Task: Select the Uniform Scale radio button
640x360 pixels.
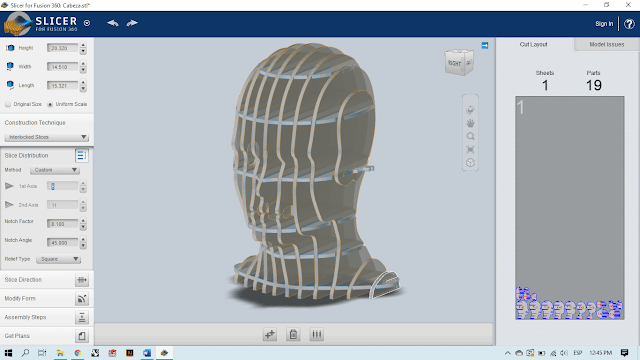Action: [x=50, y=104]
